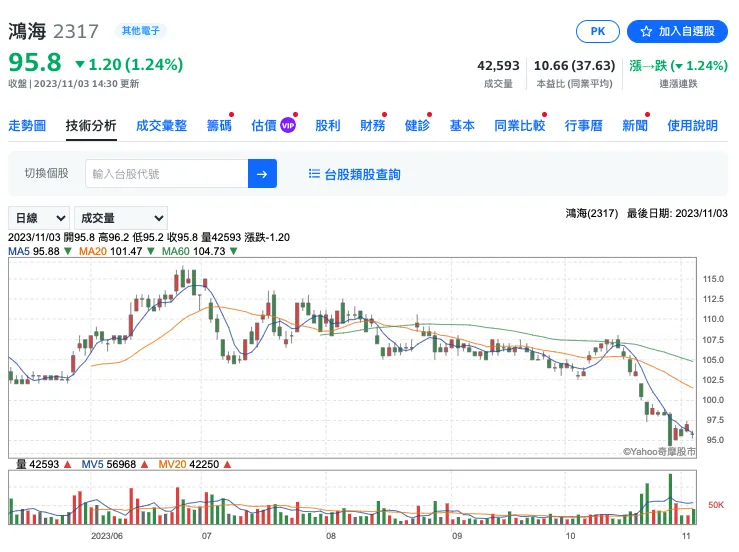Open the 健診 tab
Screen dimensions: 739x552
(417, 125)
